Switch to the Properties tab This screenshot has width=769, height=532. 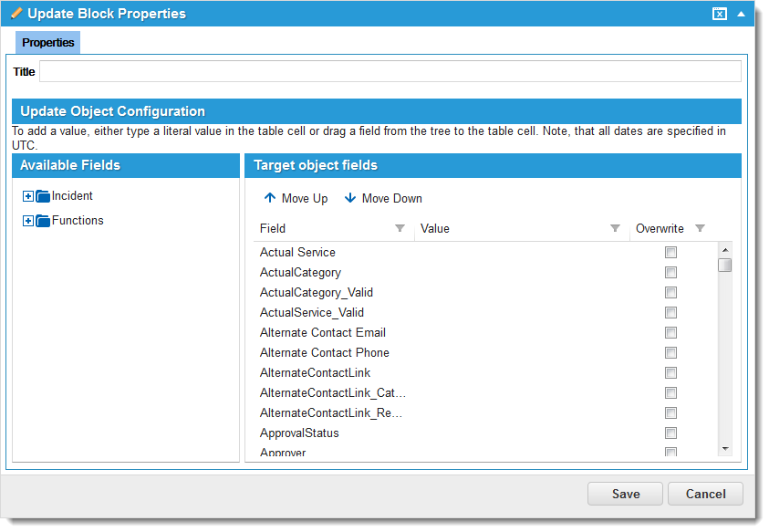coord(48,43)
